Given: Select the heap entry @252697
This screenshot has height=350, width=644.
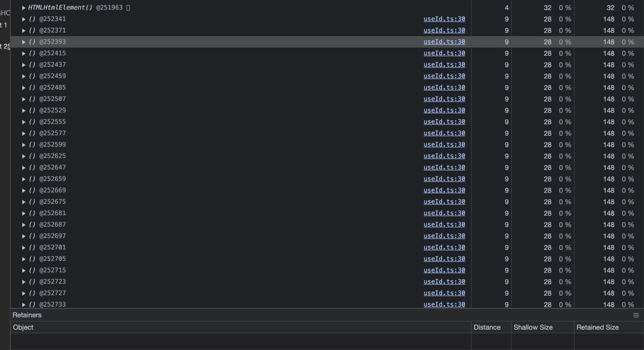Looking at the screenshot, I should pos(52,235).
